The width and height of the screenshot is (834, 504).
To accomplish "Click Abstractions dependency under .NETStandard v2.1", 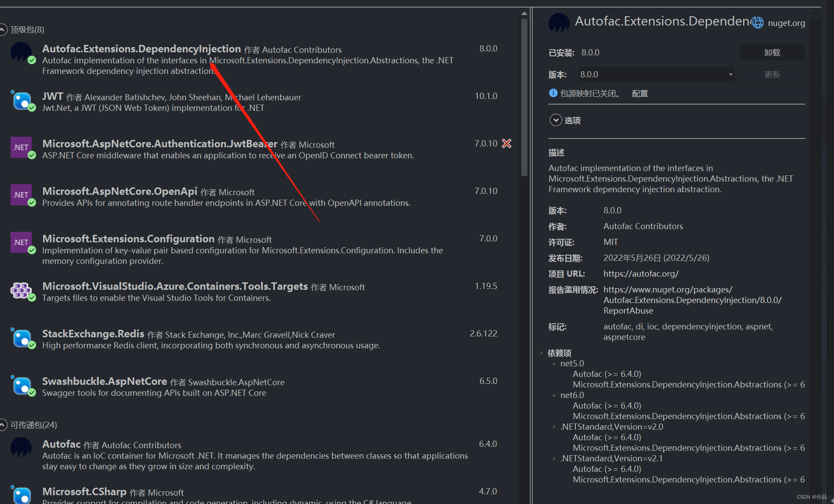I will (x=688, y=479).
